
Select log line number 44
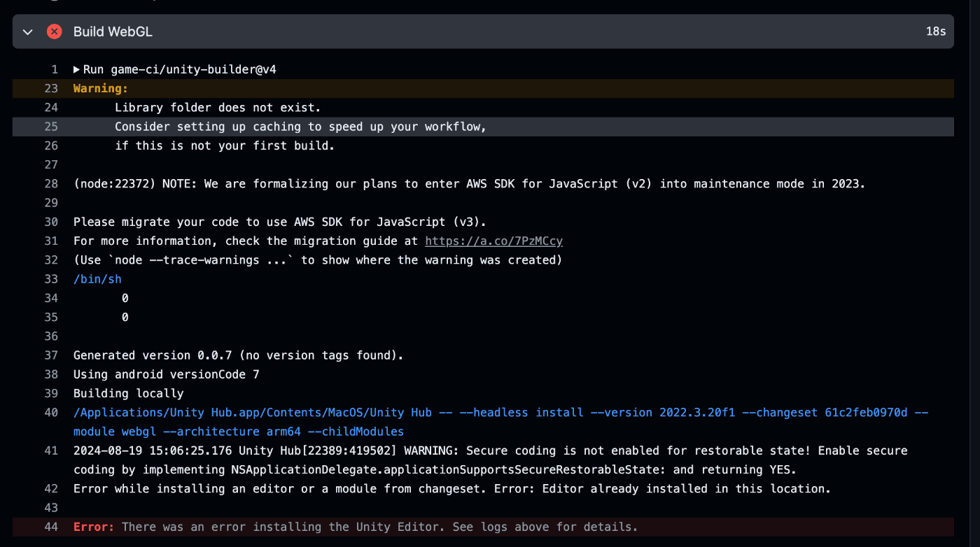click(x=50, y=527)
